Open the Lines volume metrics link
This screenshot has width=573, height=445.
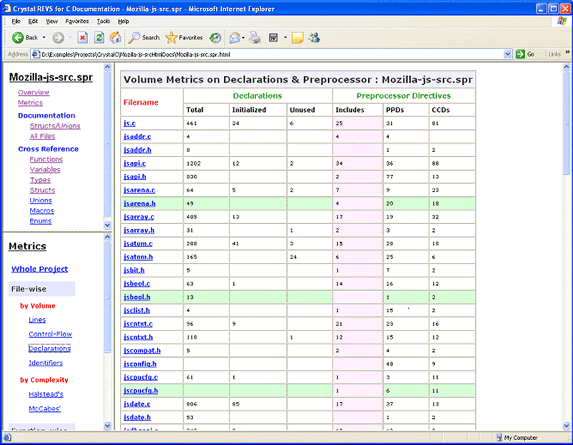pyautogui.click(x=37, y=320)
